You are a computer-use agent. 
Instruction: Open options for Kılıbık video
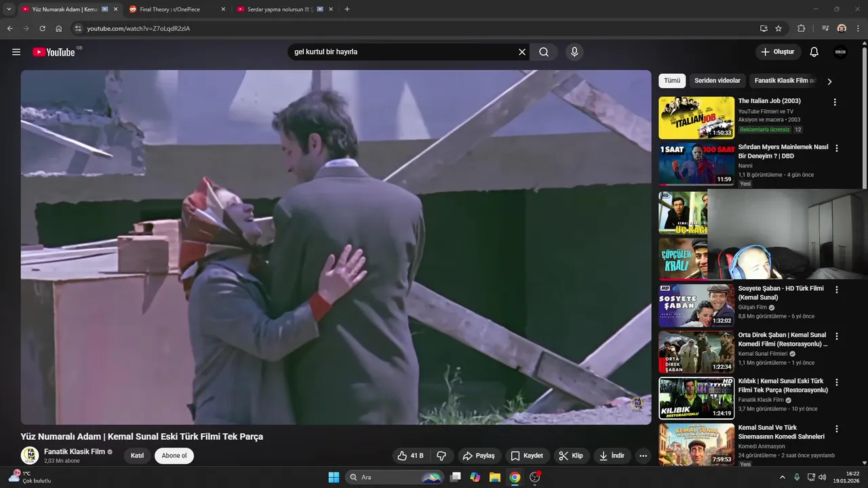tap(837, 382)
